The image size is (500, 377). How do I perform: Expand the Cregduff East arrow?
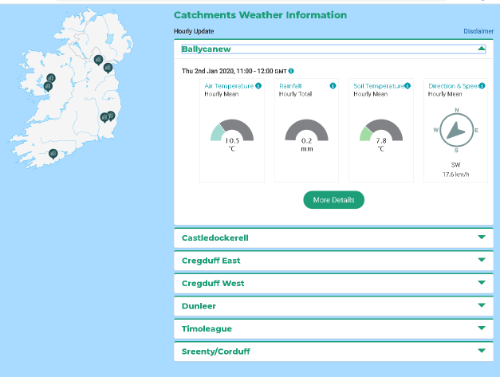click(481, 260)
